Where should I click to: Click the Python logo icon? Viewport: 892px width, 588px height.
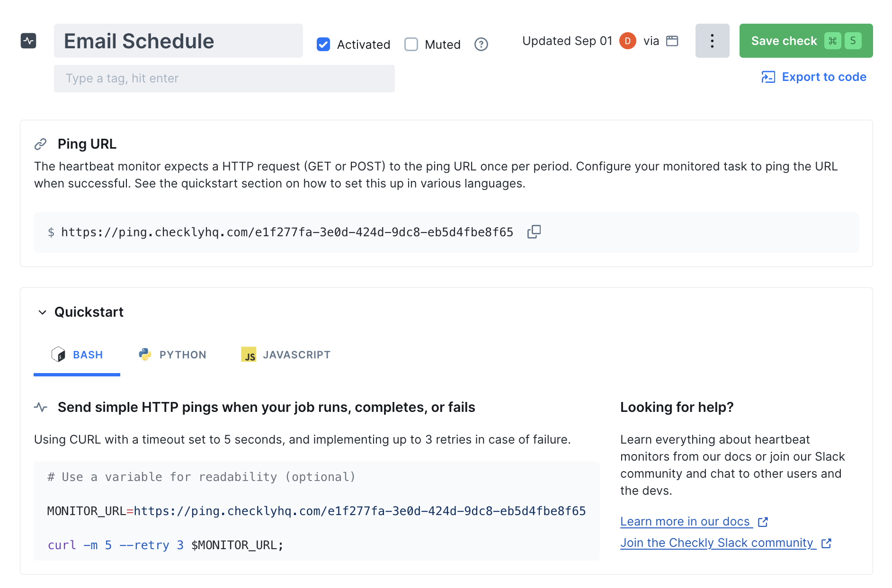click(145, 354)
